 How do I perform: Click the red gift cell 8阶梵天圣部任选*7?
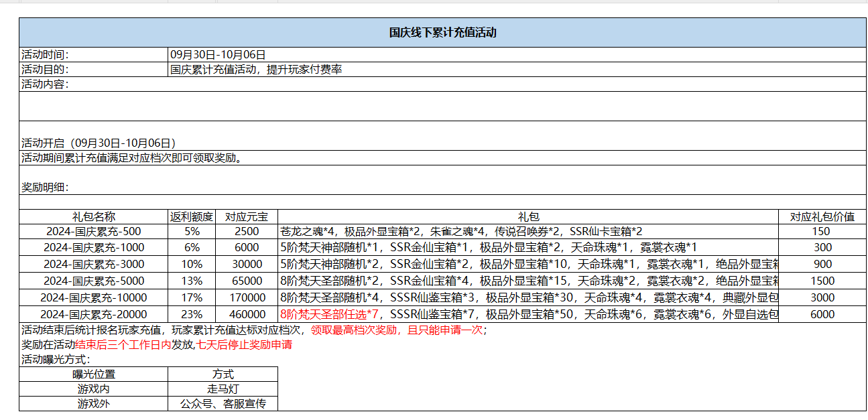tap(528, 314)
